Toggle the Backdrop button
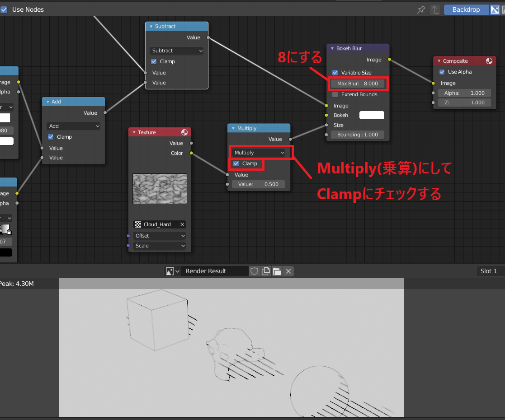Image resolution: width=505 pixels, height=420 pixels. click(x=466, y=9)
